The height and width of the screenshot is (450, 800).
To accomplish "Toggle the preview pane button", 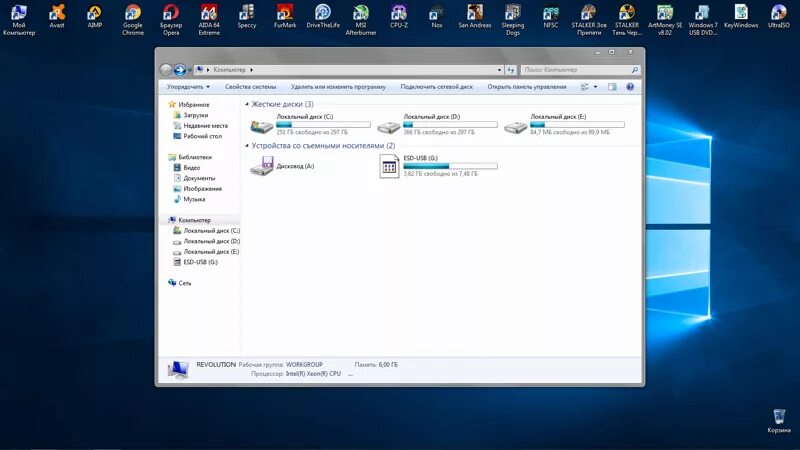I will [612, 87].
